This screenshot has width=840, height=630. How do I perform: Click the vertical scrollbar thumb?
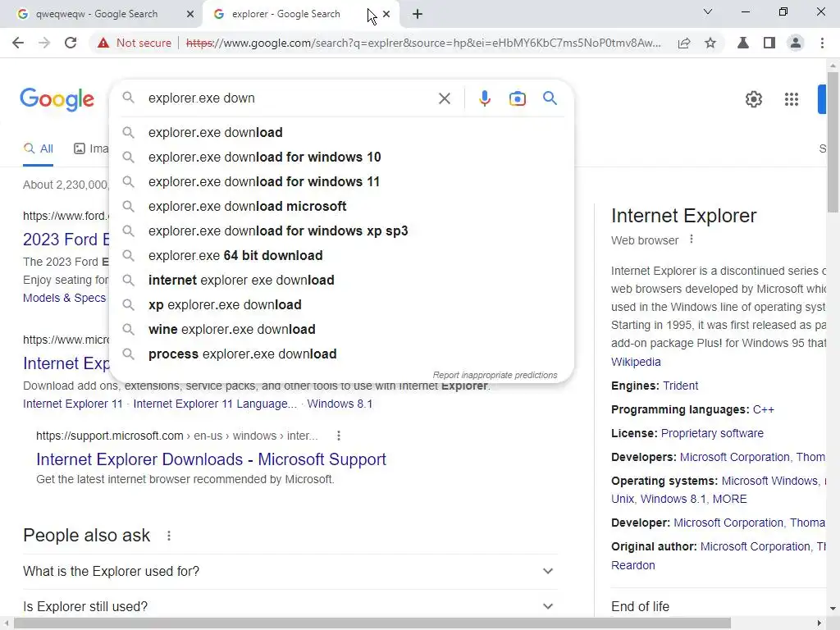[833, 142]
